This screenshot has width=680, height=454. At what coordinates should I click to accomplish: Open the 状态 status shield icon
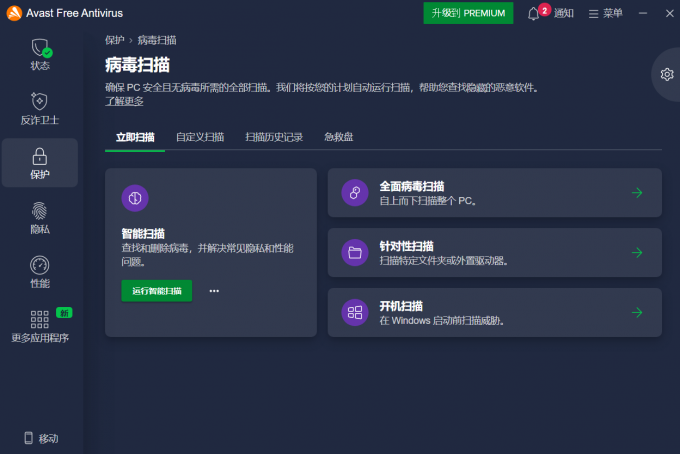pos(41,48)
